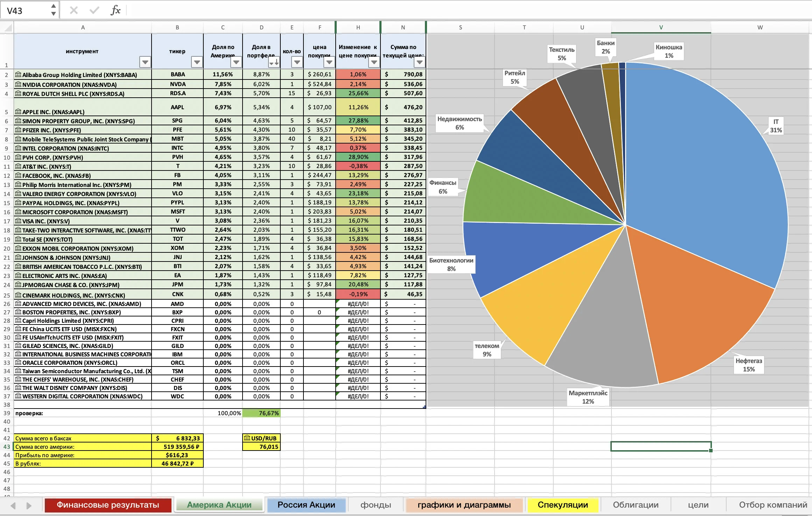
Task: Click the formula bar input area
Action: coord(469,10)
